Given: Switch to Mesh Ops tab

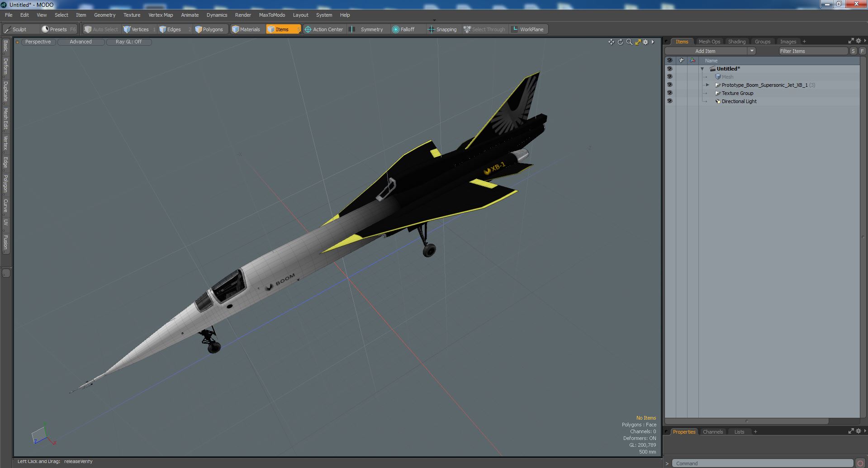Looking at the screenshot, I should coord(709,42).
